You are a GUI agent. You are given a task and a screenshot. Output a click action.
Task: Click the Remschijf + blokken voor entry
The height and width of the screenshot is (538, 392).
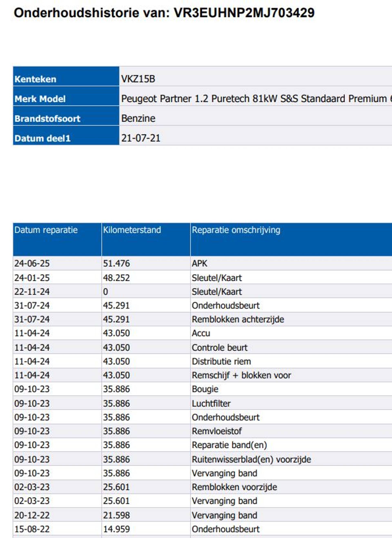241,375
